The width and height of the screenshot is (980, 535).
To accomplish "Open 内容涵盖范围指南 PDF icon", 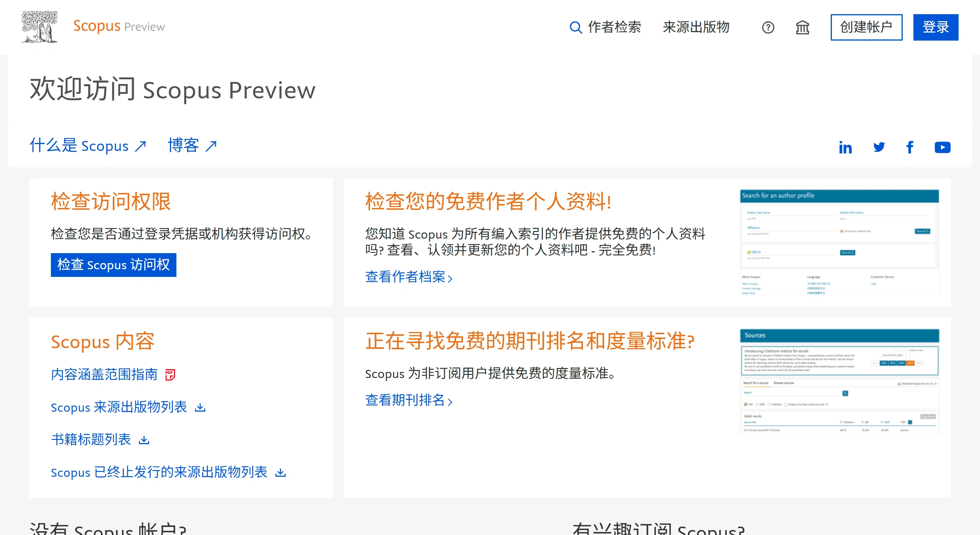I will click(170, 375).
